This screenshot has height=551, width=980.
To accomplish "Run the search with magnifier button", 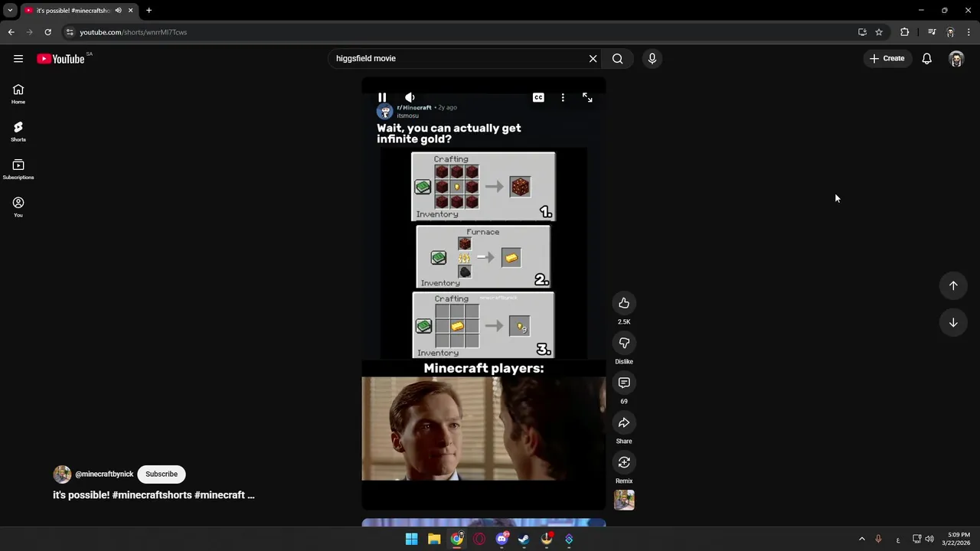I will click(x=618, y=58).
